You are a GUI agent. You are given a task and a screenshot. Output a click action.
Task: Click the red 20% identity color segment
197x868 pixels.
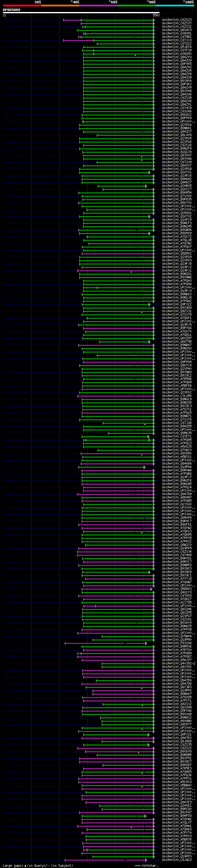[x=22, y=6]
